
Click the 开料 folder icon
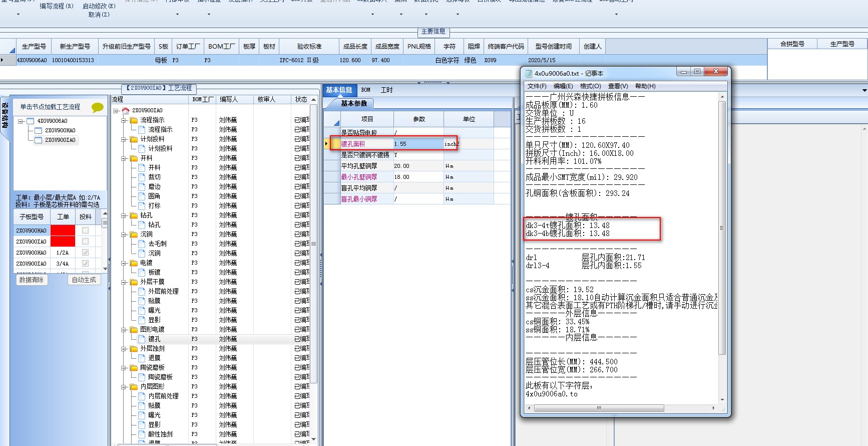pyautogui.click(x=134, y=158)
